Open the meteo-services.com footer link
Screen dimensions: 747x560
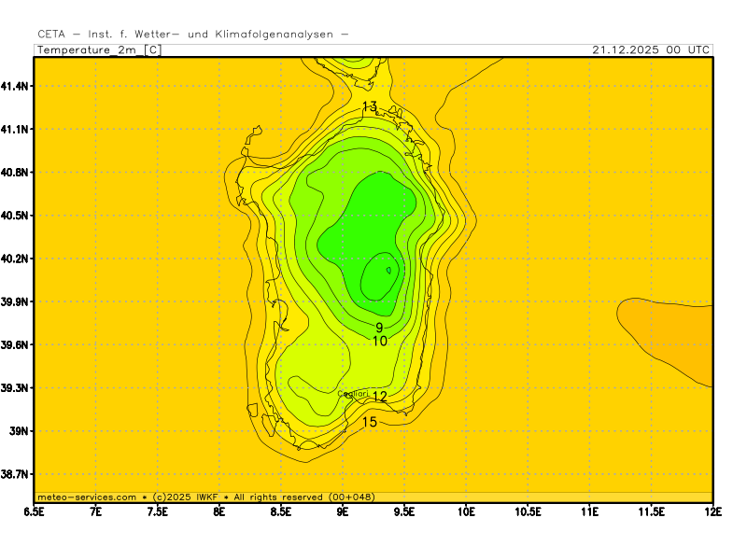click(87, 497)
